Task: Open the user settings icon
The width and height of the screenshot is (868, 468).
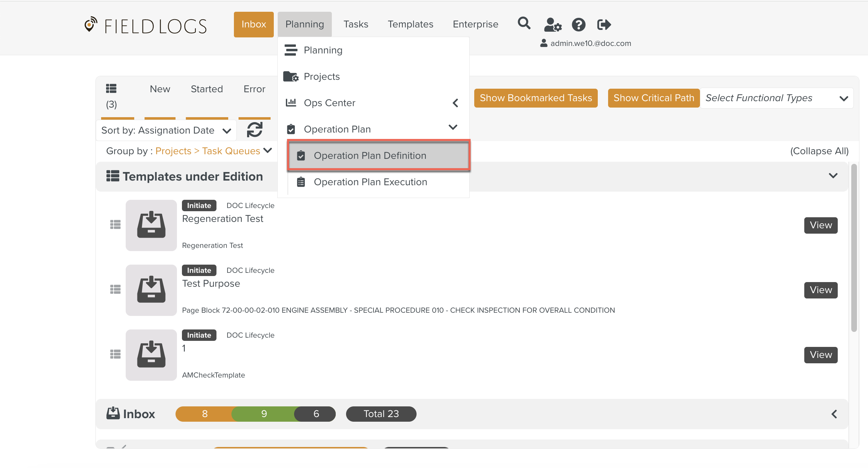Action: tap(553, 25)
